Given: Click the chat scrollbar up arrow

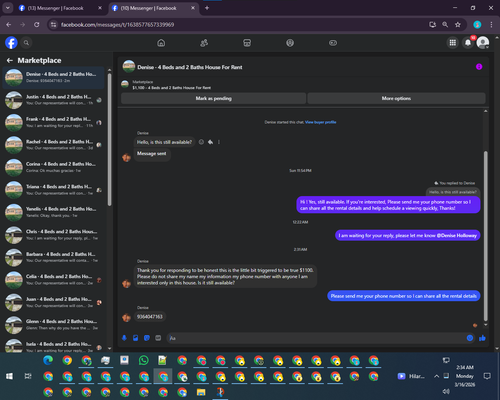Looking at the screenshot, I should tap(486, 111).
